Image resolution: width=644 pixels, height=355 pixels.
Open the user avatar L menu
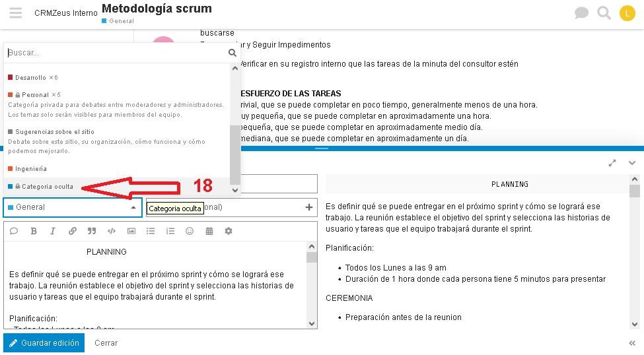(x=627, y=13)
